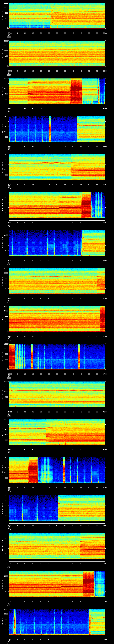Click the '46:00' end time label

pyautogui.click(x=105, y=336)
